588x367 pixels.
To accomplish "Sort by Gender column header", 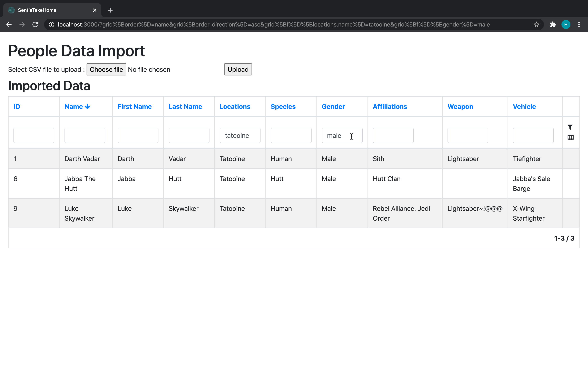I will (x=333, y=107).
